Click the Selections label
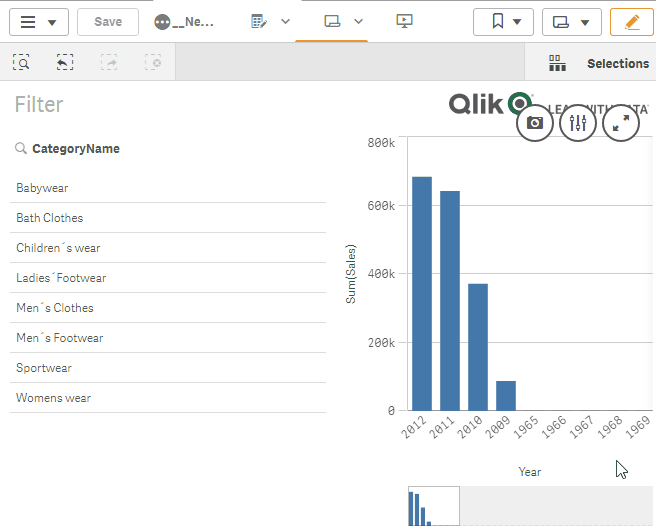Image resolution: width=656 pixels, height=530 pixels. 618,64
